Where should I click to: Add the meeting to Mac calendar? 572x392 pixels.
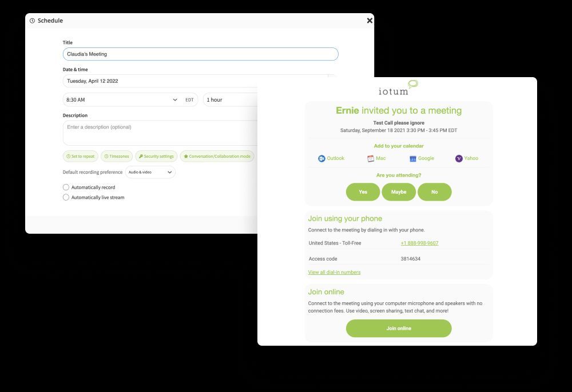[x=376, y=158]
